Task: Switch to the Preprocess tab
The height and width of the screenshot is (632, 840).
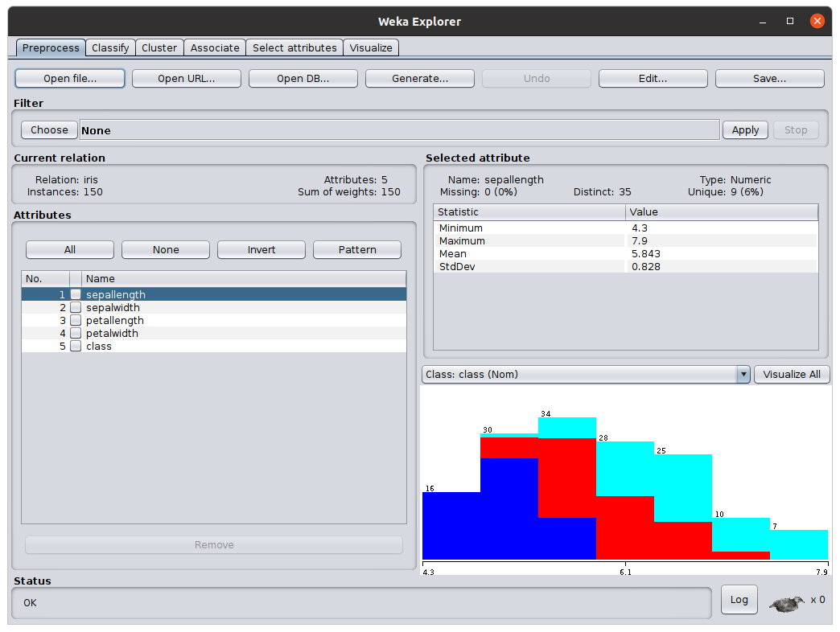Action: (x=51, y=47)
